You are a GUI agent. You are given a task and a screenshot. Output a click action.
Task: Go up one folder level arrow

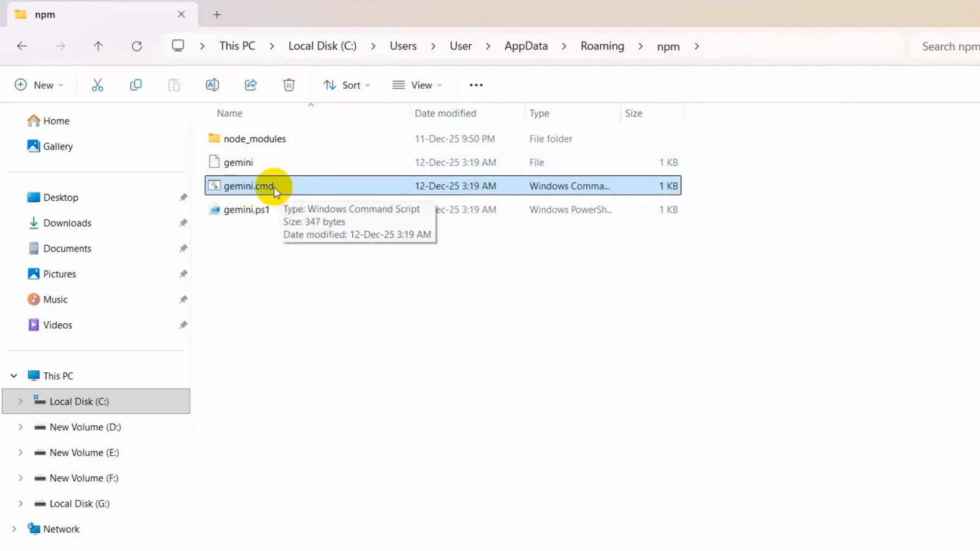(x=98, y=46)
